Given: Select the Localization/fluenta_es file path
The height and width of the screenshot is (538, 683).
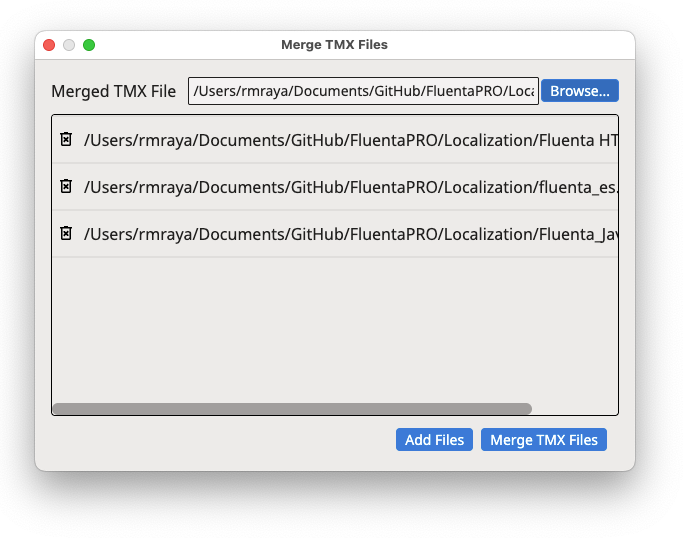Looking at the screenshot, I should click(351, 187).
